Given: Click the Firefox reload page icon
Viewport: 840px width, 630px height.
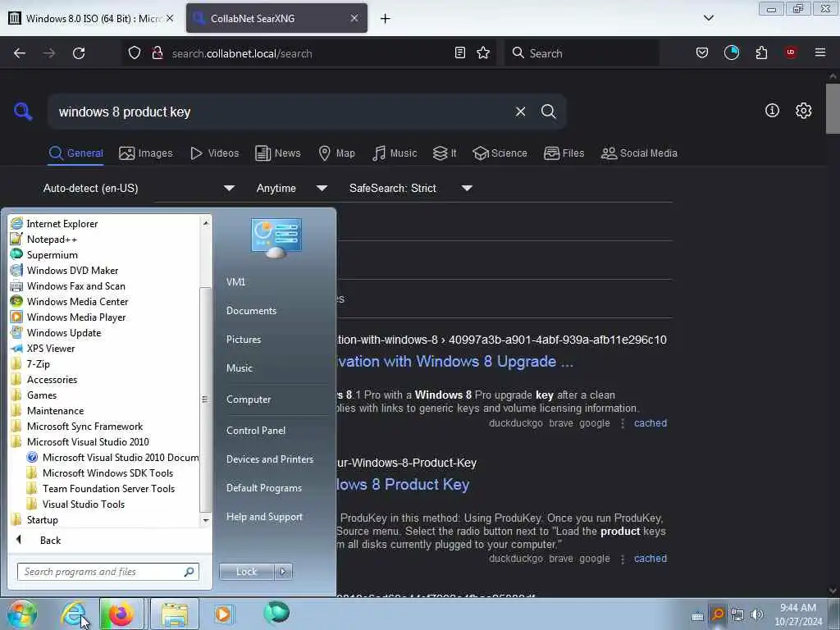Looking at the screenshot, I should point(79,53).
